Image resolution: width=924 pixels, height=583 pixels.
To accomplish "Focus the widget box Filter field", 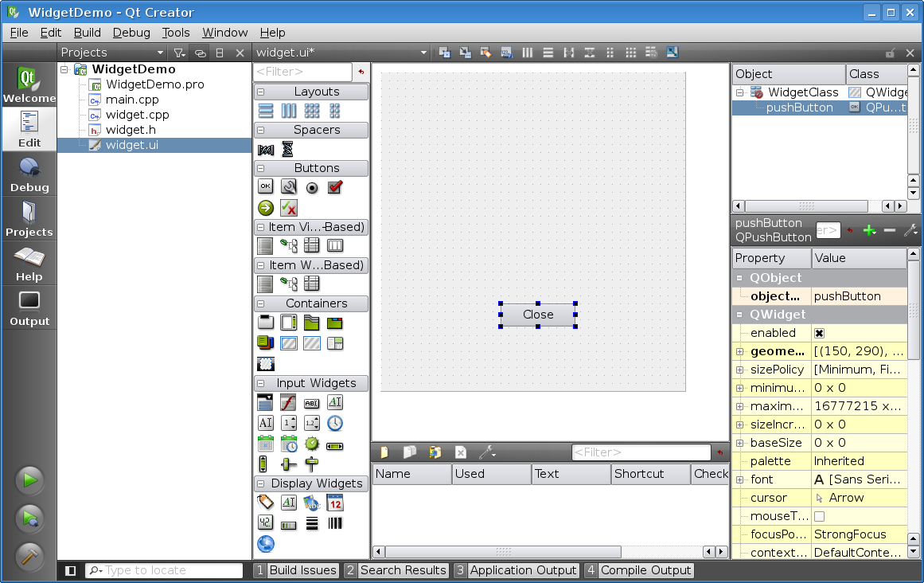I will (303, 72).
